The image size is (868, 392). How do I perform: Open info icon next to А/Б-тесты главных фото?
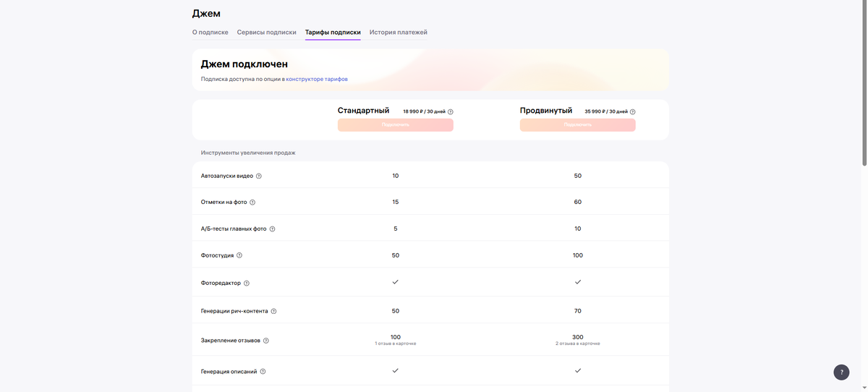272,229
